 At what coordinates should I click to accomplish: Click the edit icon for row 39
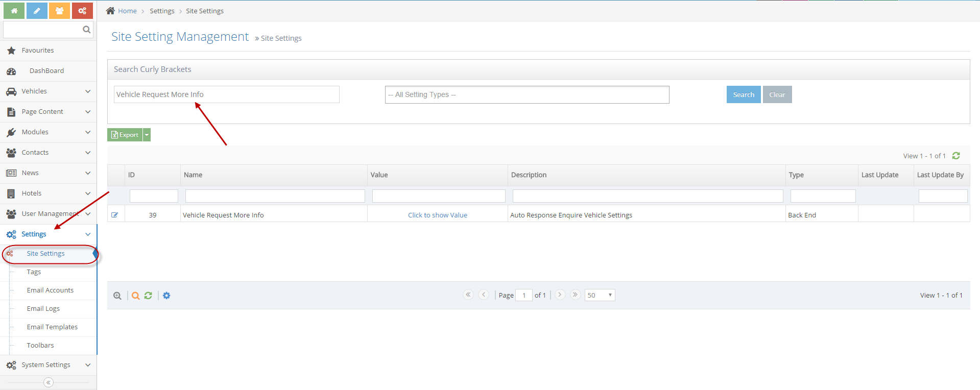tap(115, 215)
